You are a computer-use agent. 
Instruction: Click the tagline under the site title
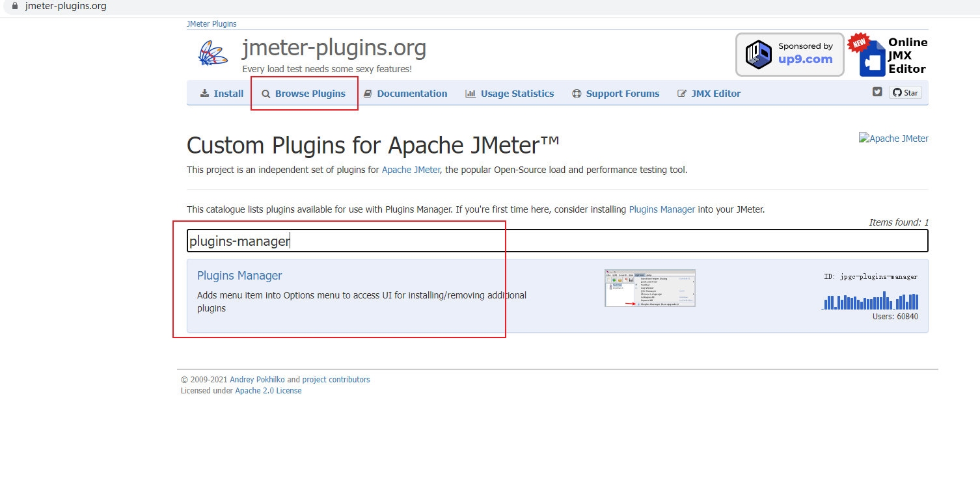pos(327,69)
